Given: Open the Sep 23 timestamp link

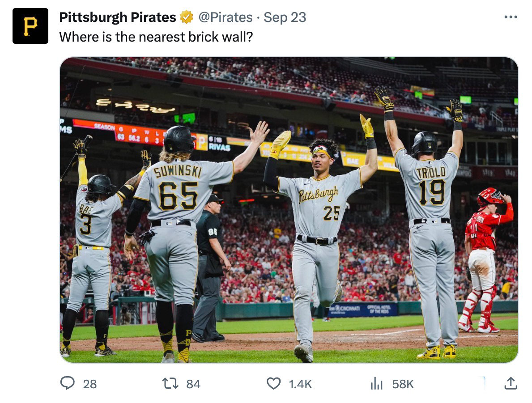Looking at the screenshot, I should pos(285,17).
